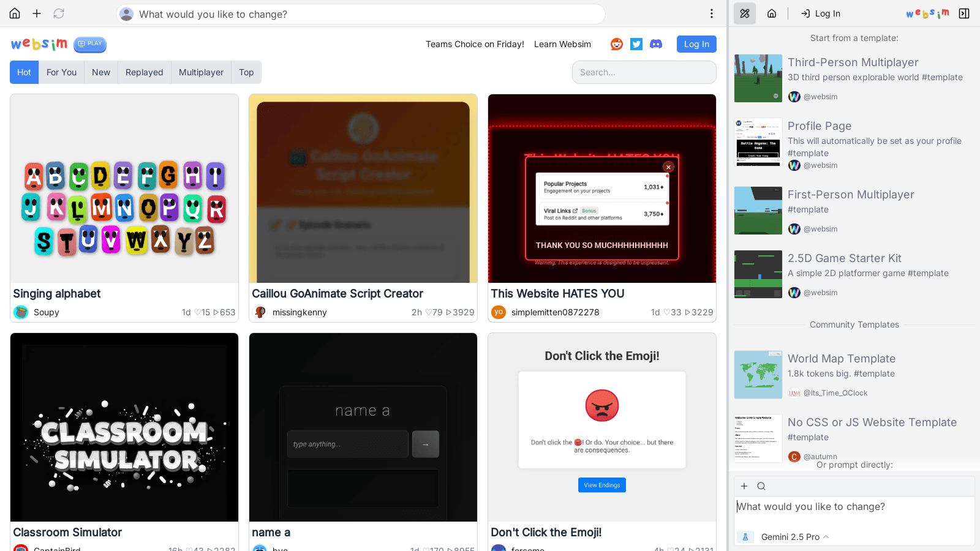This screenshot has height=551, width=980.
Task: Click World Map Template thumbnail image
Action: 758,375
